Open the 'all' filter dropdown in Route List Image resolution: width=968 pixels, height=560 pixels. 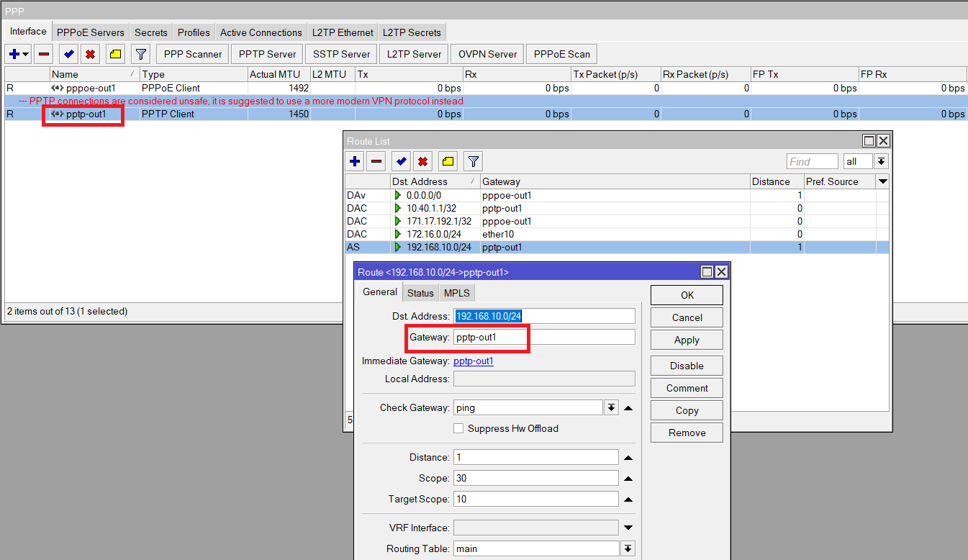pos(881,161)
